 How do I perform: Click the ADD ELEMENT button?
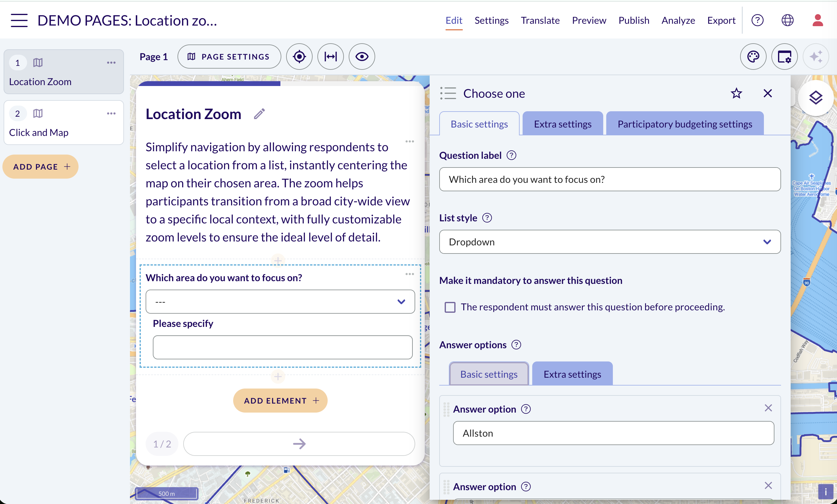tap(280, 401)
